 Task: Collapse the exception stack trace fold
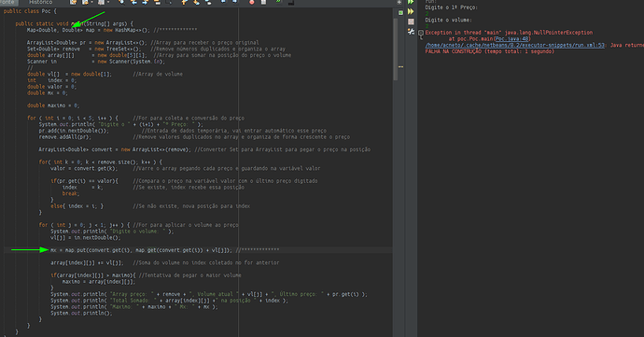tap(421, 33)
